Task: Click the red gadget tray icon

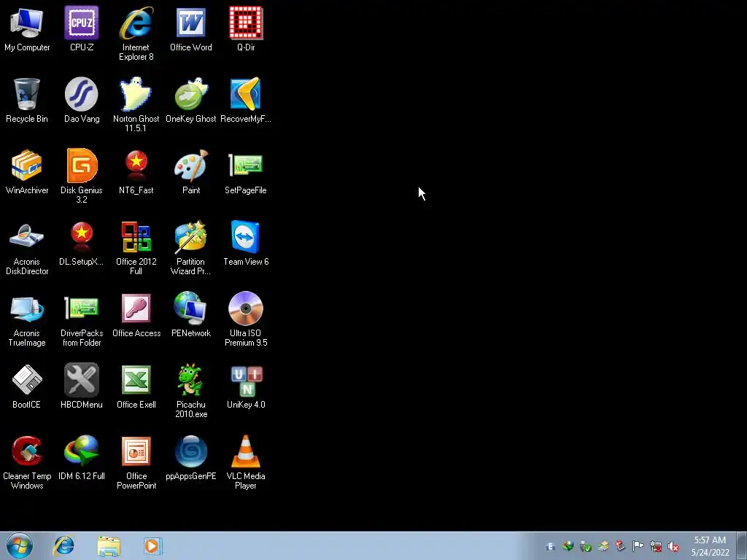Action: point(620,546)
